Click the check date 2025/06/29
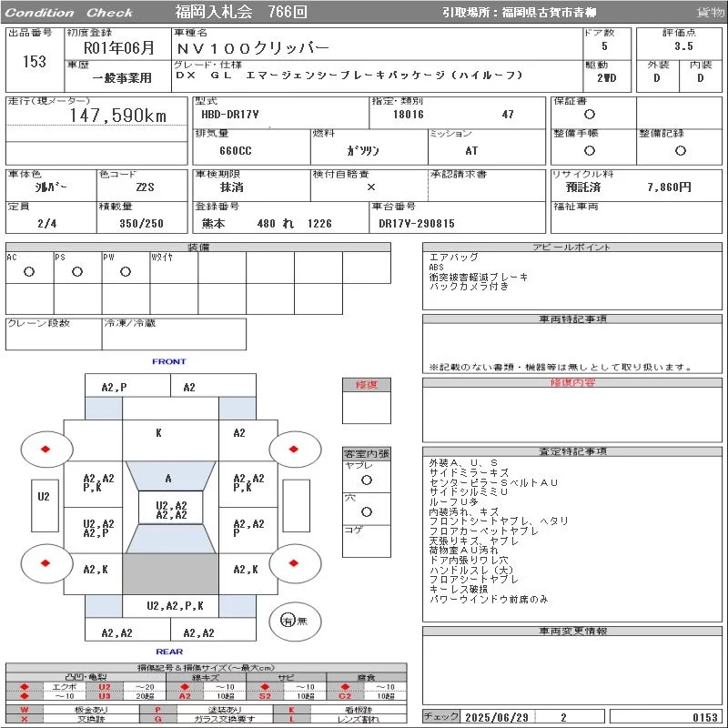 tap(497, 717)
